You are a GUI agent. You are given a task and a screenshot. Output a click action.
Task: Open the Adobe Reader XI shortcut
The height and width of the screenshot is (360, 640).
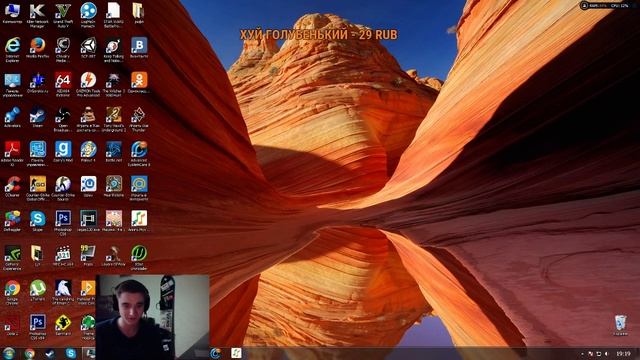(x=12, y=153)
